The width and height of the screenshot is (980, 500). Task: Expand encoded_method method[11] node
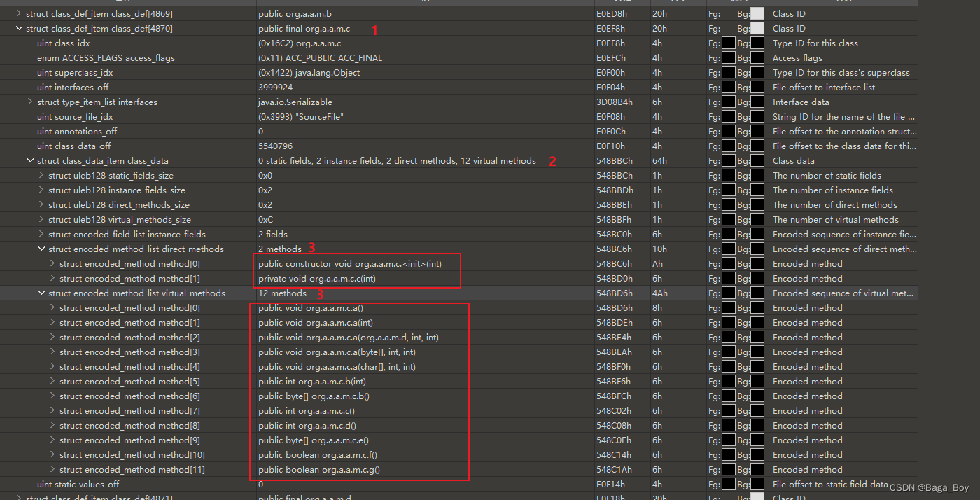click(52, 469)
